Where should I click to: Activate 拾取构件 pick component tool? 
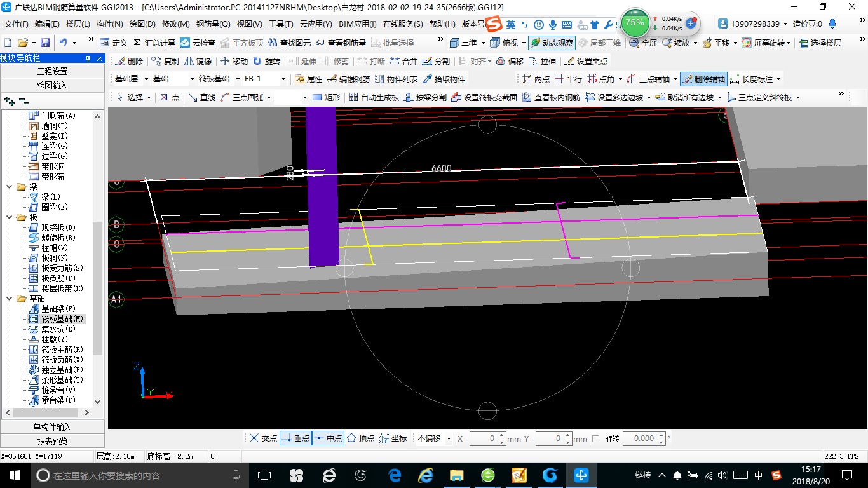tap(444, 79)
